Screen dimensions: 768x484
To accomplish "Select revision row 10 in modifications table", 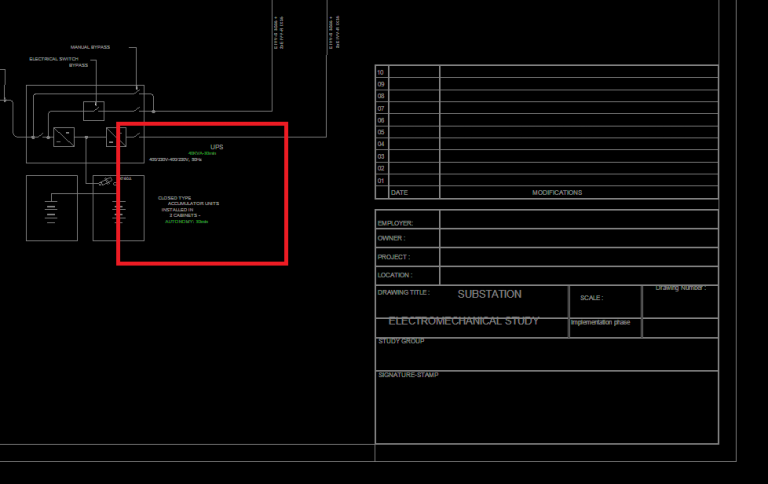I will coord(546,72).
